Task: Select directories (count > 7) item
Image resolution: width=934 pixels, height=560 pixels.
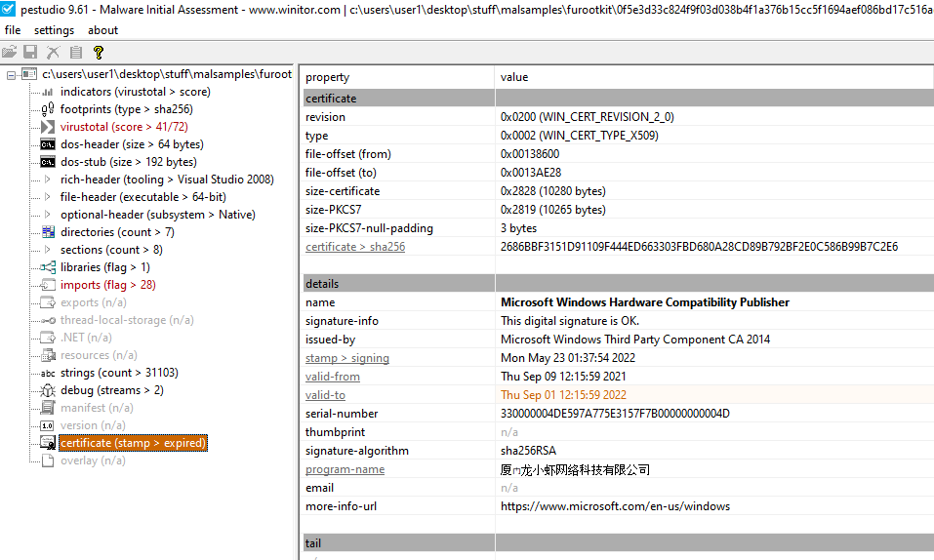Action: coord(117,232)
